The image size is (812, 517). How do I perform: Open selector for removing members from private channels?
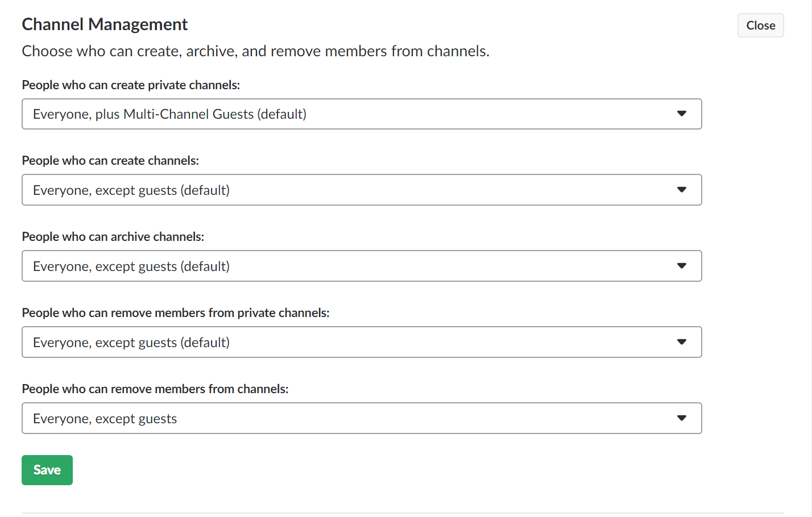pos(362,342)
